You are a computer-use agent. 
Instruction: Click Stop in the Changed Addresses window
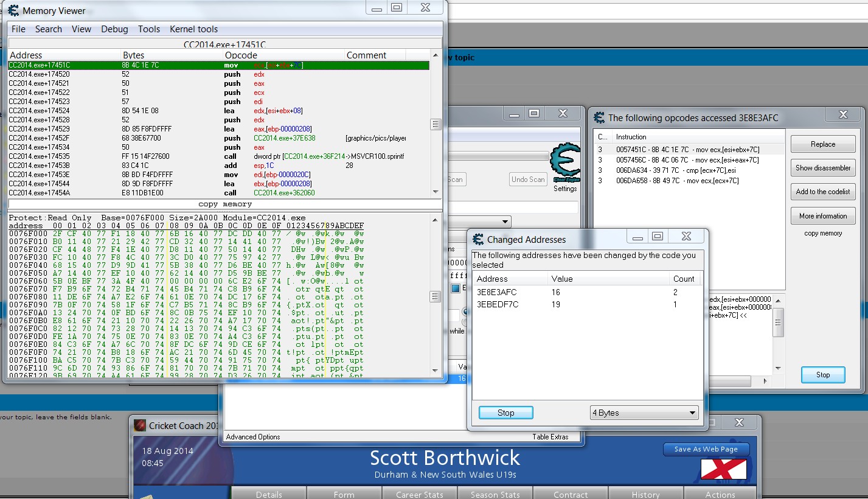505,413
